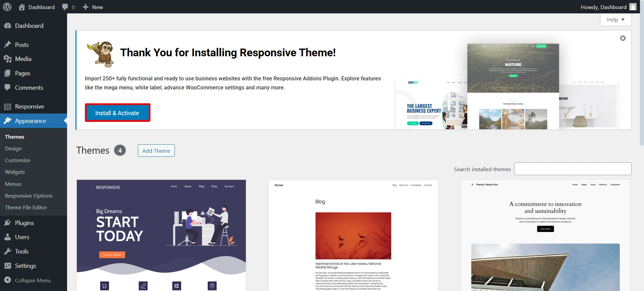This screenshot has width=644, height=291.
Task: Select the Appearance menu
Action: tap(34, 121)
